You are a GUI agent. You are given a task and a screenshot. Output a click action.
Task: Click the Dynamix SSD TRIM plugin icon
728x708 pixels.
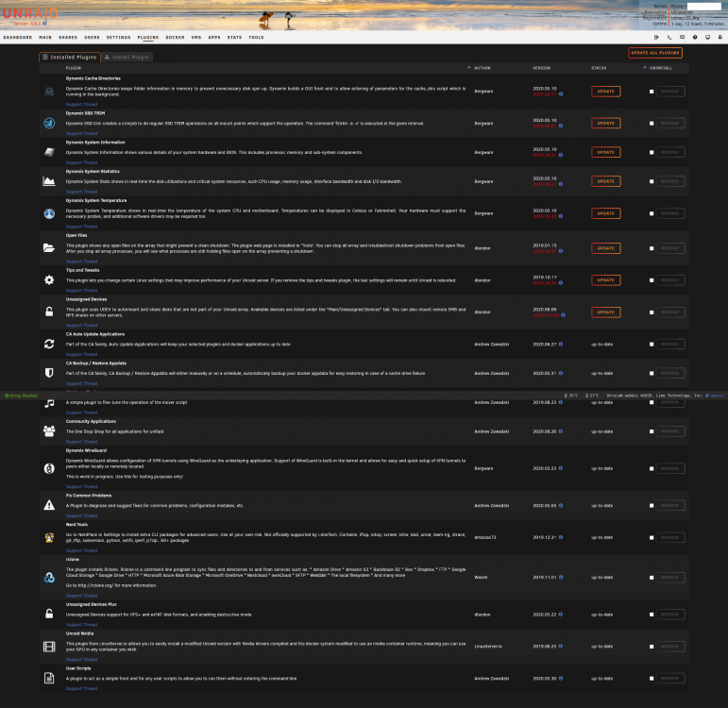point(49,123)
